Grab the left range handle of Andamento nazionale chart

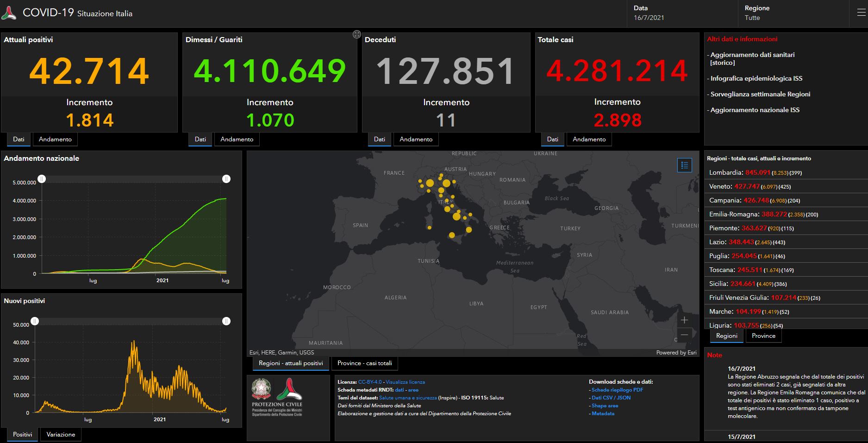coord(42,179)
